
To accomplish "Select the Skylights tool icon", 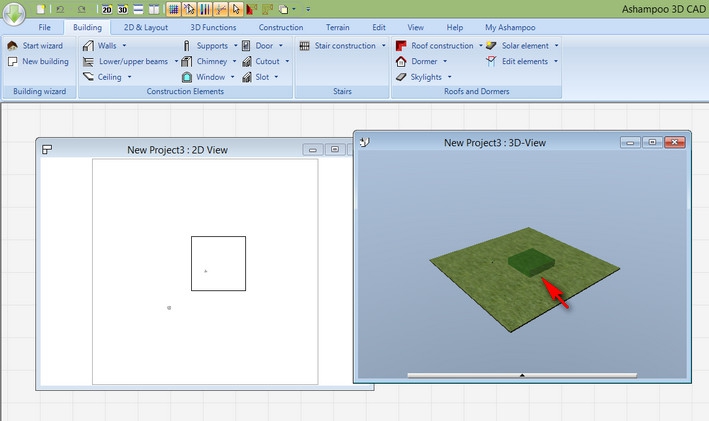I will [401, 77].
